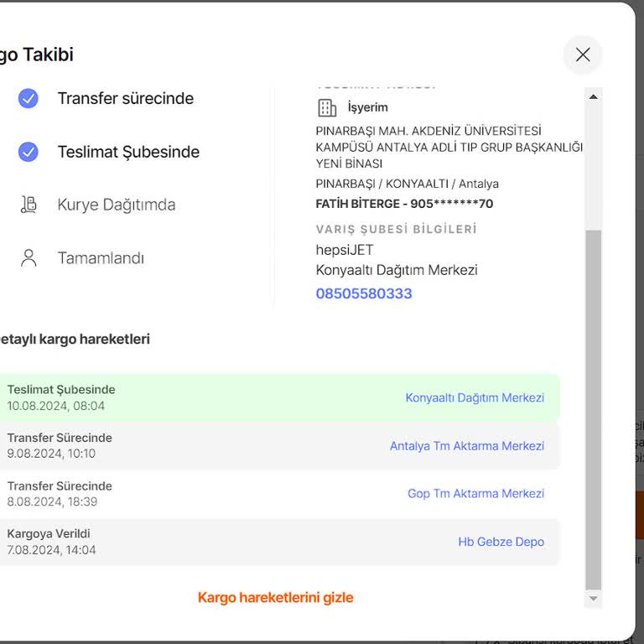This screenshot has width=644, height=644.
Task: Click the Transfer sürecinde checkmark icon
Action: (x=29, y=99)
